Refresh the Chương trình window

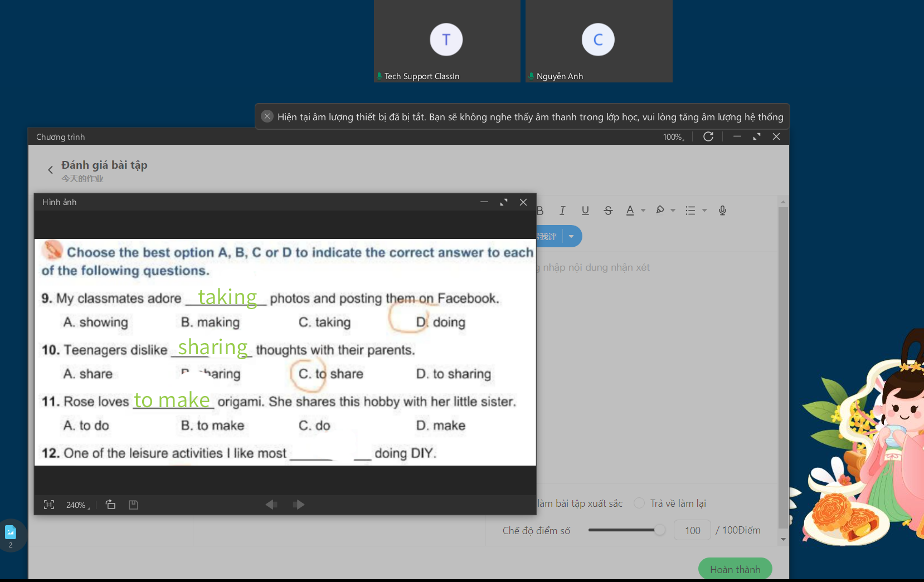click(x=708, y=137)
